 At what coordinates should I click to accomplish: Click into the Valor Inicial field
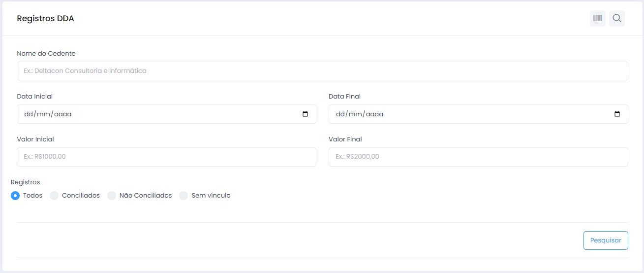point(166,157)
